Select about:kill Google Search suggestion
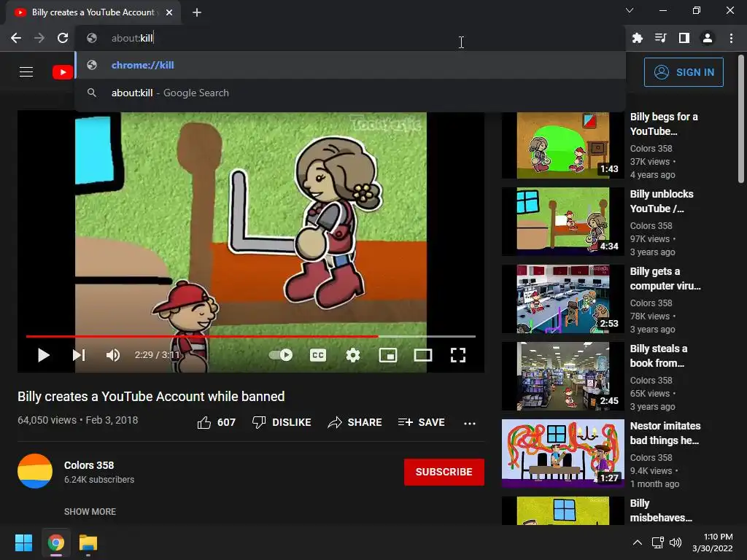747x560 pixels. pyautogui.click(x=350, y=93)
